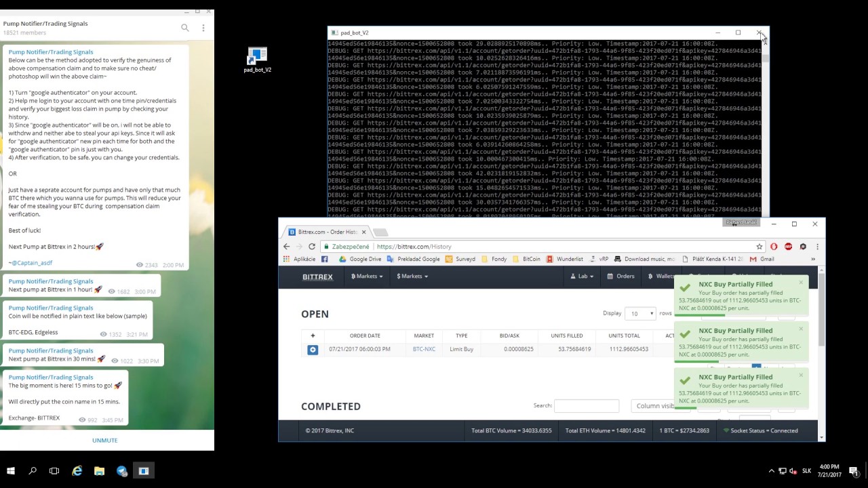Switch to Telegram from the taskbar
The width and height of the screenshot is (868, 488).
click(x=121, y=470)
